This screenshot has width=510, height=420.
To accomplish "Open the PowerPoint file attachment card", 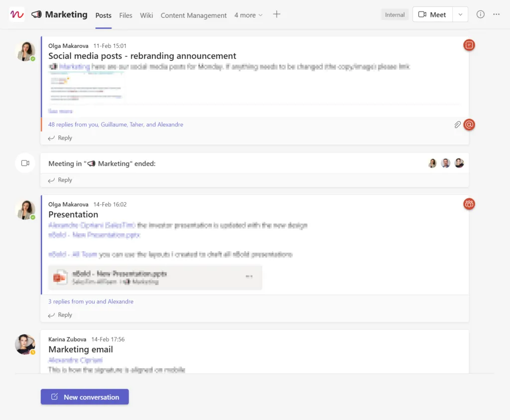I will tap(155, 278).
